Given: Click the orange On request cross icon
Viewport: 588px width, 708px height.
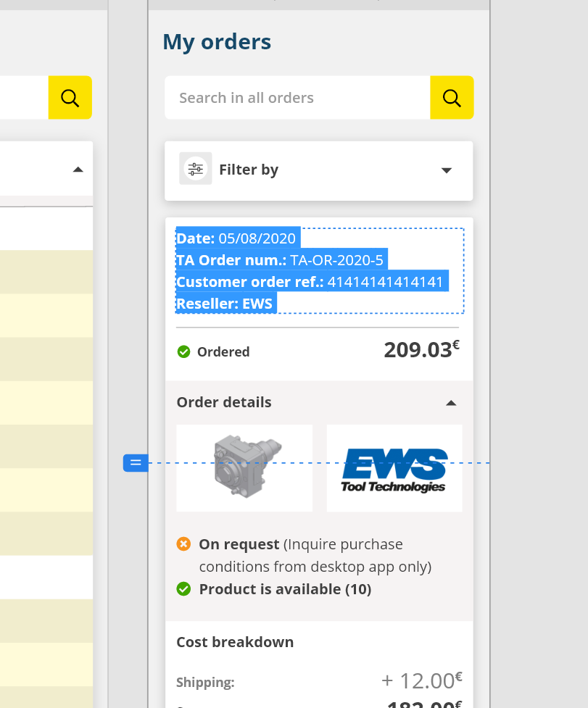Looking at the screenshot, I should pyautogui.click(x=184, y=544).
